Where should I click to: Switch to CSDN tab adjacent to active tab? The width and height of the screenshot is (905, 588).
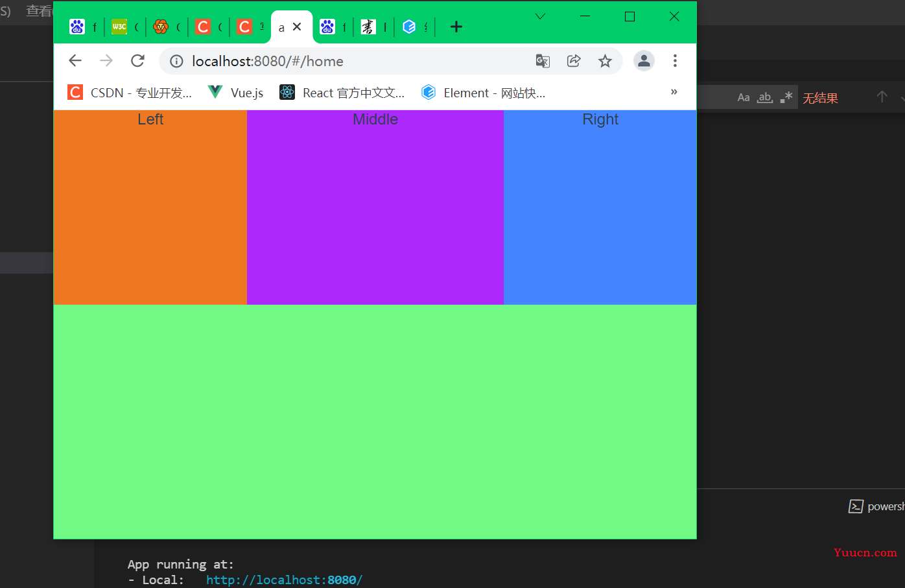click(x=249, y=27)
